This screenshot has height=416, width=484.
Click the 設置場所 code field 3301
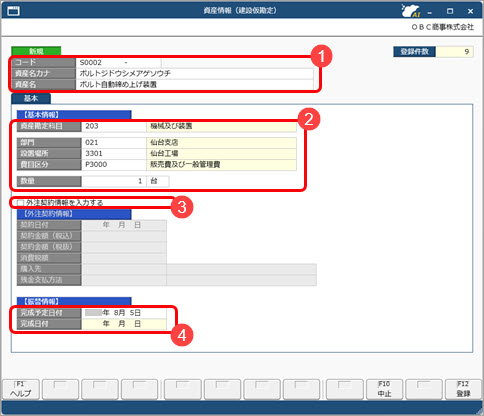tap(114, 154)
